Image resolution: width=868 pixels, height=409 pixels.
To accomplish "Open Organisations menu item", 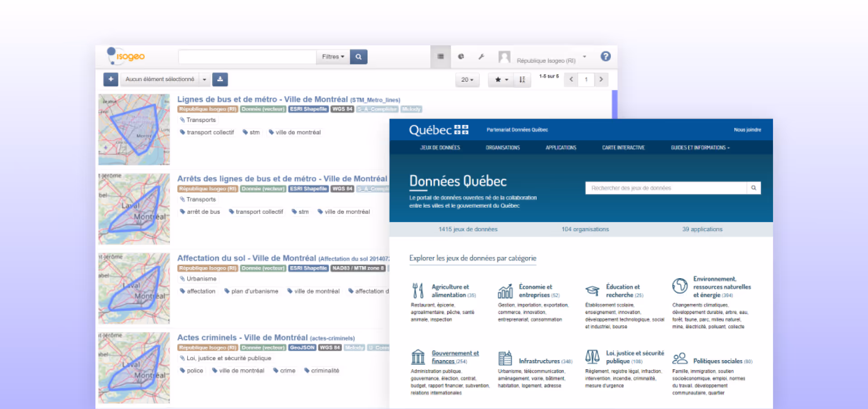I will tap(503, 147).
